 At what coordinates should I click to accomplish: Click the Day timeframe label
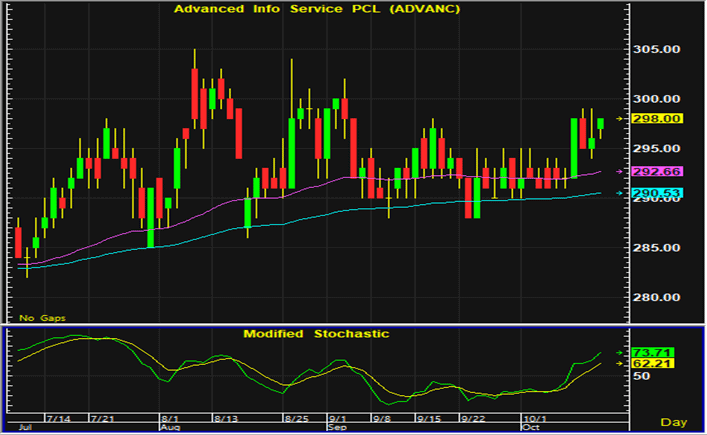tap(674, 423)
